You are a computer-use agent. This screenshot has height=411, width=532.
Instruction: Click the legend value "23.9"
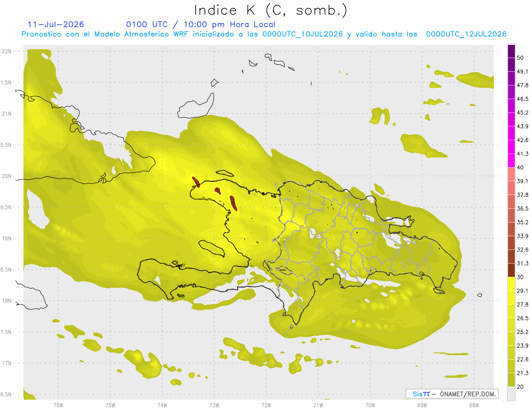point(523,346)
